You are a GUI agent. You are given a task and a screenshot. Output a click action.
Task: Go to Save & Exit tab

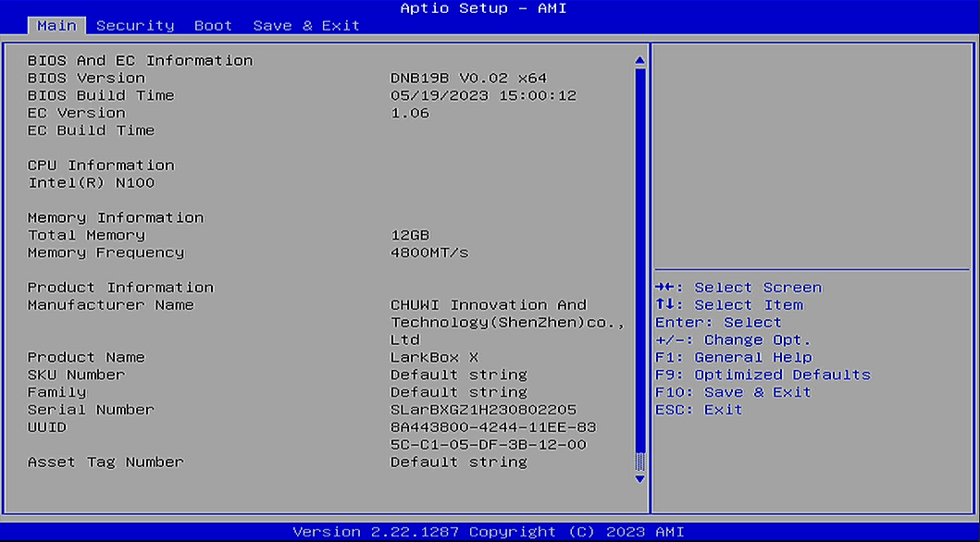coord(306,26)
